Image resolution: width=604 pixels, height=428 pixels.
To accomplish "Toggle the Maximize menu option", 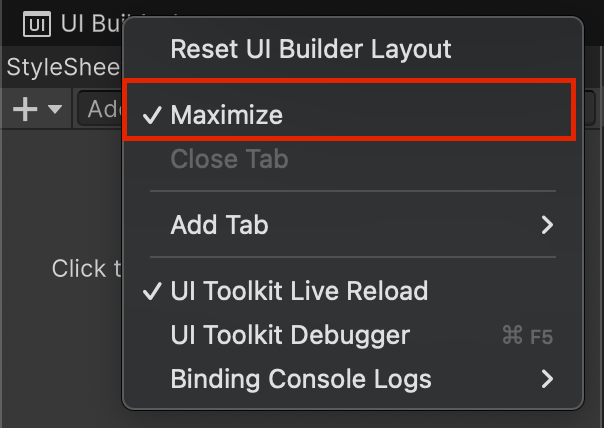I will [228, 115].
